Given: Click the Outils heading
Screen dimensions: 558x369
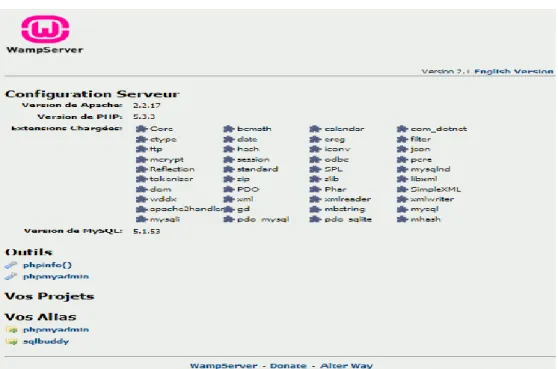Looking at the screenshot, I should [x=29, y=252].
